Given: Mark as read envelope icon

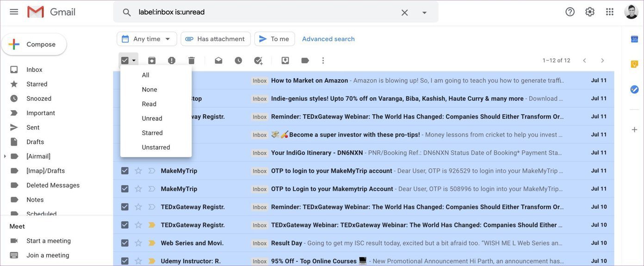Looking at the screenshot, I should [x=218, y=61].
